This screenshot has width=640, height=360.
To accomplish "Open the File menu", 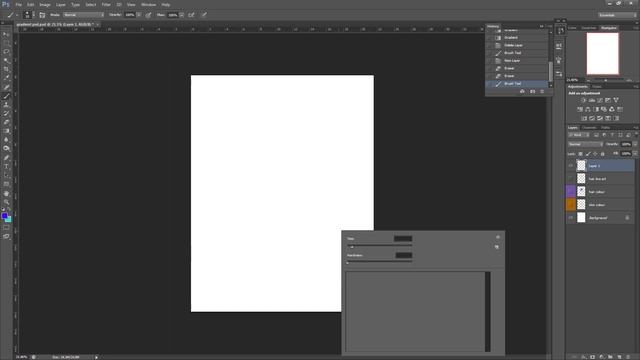I will coord(18,4).
